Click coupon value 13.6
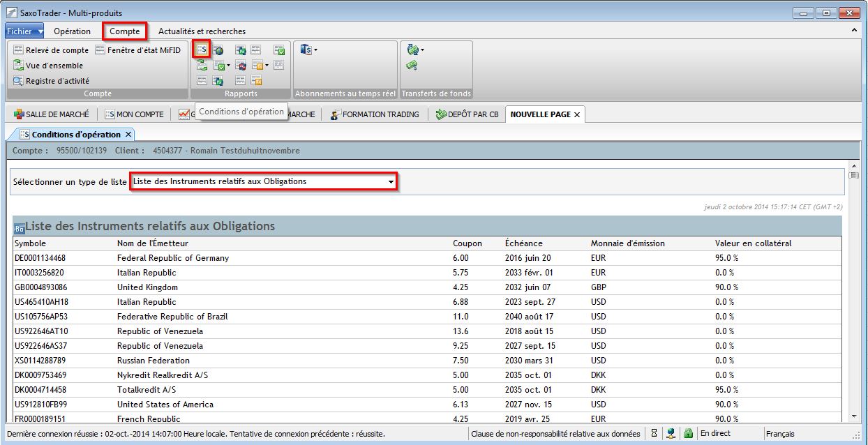The image size is (868, 445). (461, 331)
